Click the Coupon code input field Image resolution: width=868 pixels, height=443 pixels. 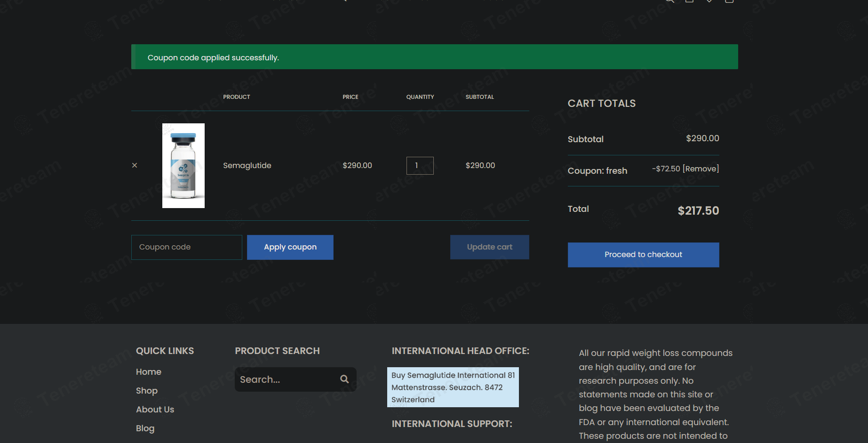[186, 247]
